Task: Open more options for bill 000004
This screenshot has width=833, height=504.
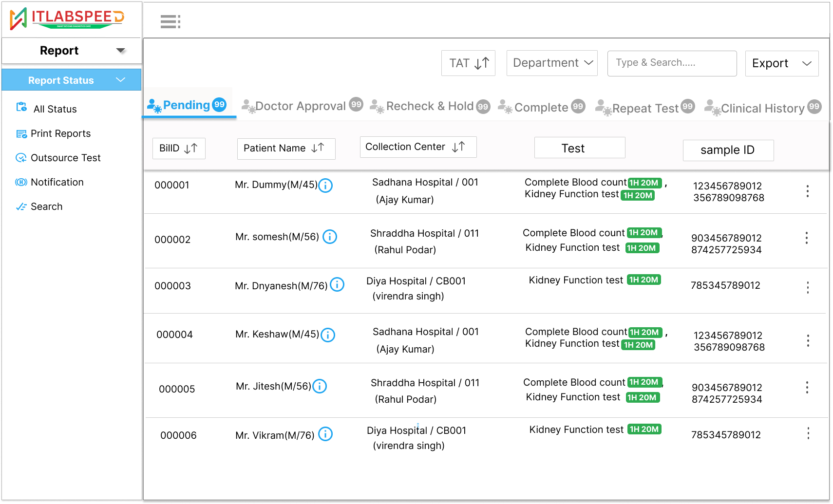Action: point(808,340)
